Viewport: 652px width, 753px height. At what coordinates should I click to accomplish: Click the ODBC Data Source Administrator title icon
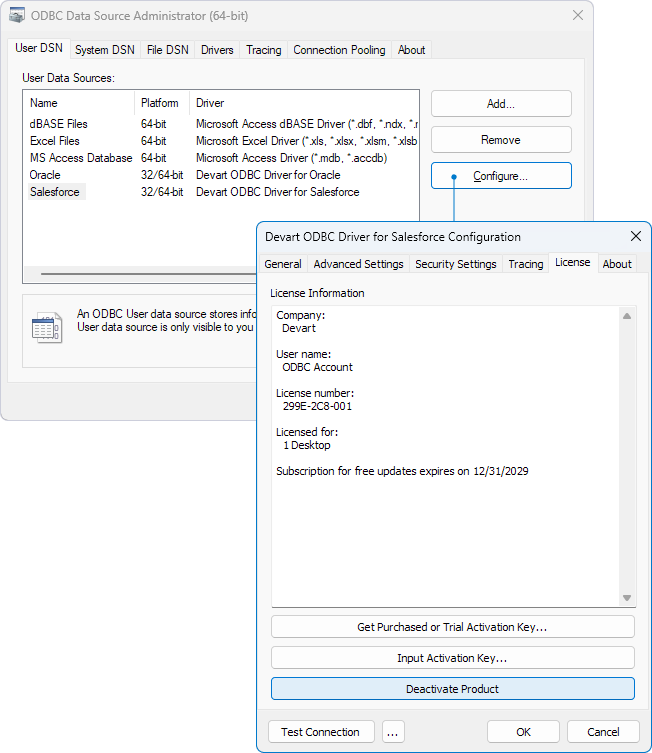(17, 16)
